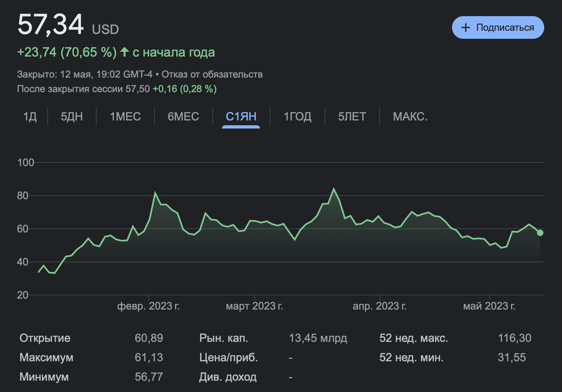The height and width of the screenshot is (392, 562).
Task: Click the USD currency label
Action: 106,30
